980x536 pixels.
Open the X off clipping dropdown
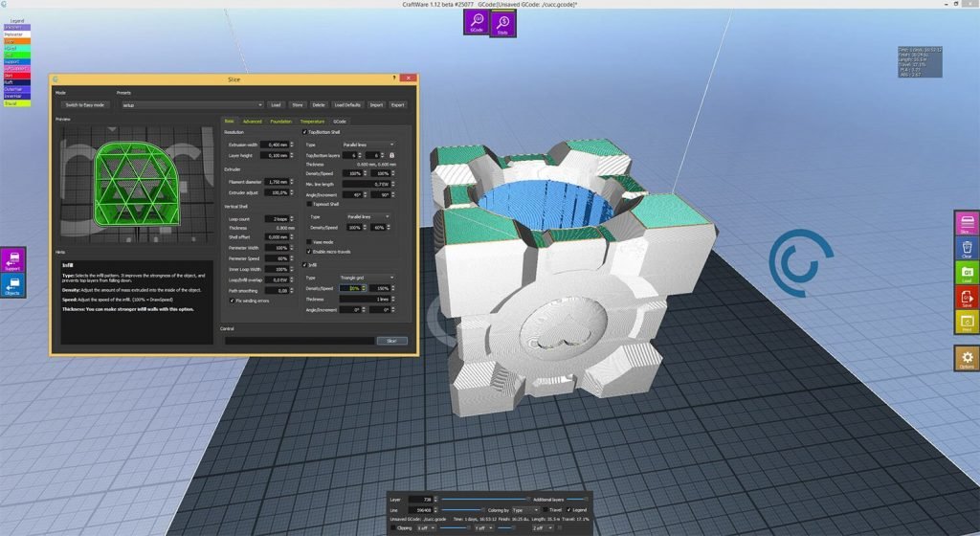pyautogui.click(x=426, y=528)
